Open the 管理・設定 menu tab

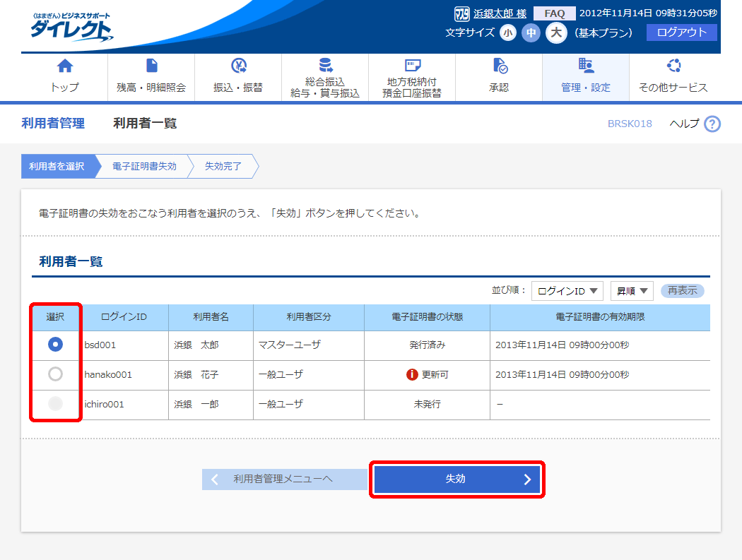(x=585, y=78)
